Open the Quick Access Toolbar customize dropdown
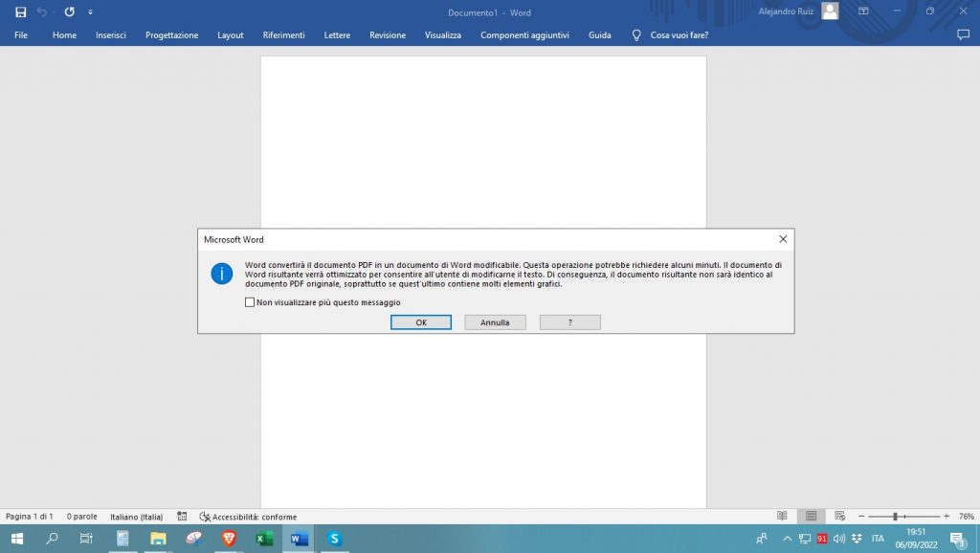The height and width of the screenshot is (553, 980). [90, 12]
